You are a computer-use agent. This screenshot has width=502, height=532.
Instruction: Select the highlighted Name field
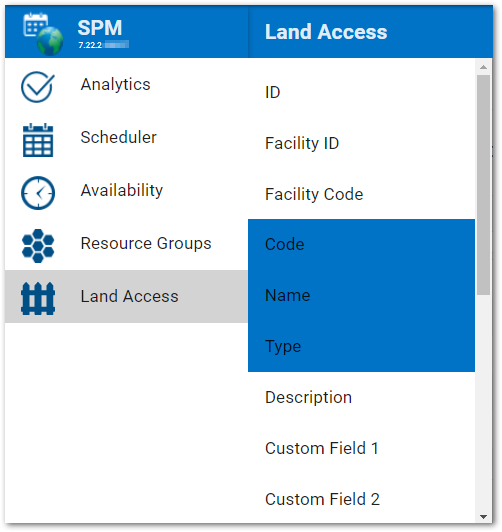[x=361, y=296]
